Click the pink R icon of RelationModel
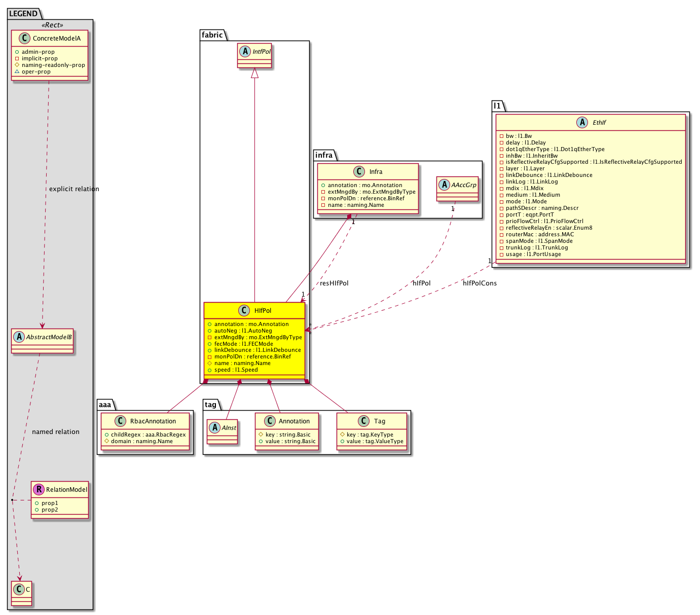This screenshot has width=700, height=615. pyautogui.click(x=39, y=489)
